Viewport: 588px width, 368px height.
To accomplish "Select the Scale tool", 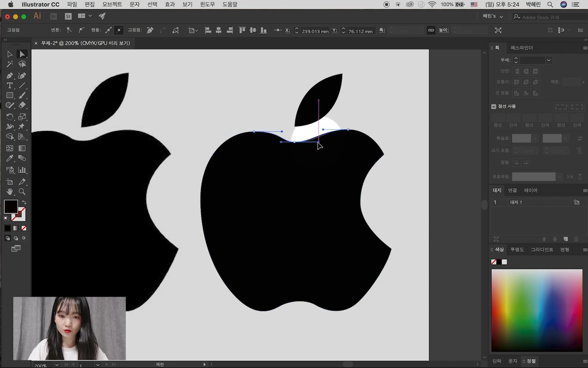I will (x=22, y=117).
